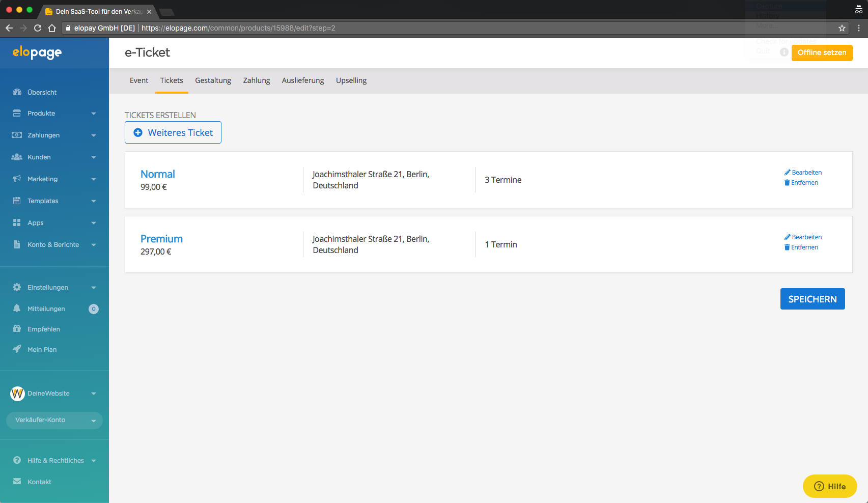Open the Apps grid icon

coord(17,222)
